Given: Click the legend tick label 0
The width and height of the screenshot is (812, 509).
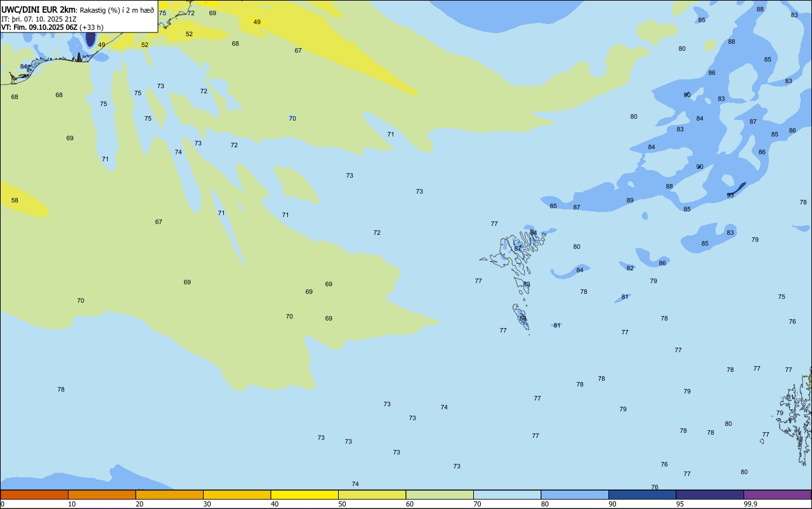Looking at the screenshot, I should coord(3,504).
